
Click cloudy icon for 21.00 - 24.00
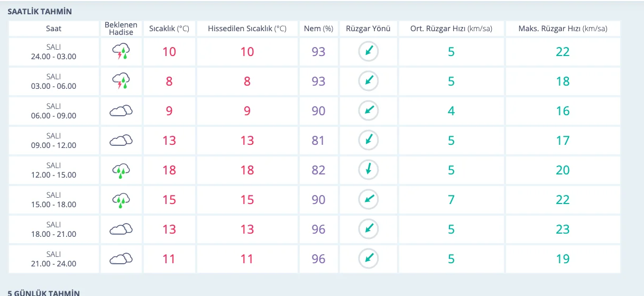click(121, 258)
